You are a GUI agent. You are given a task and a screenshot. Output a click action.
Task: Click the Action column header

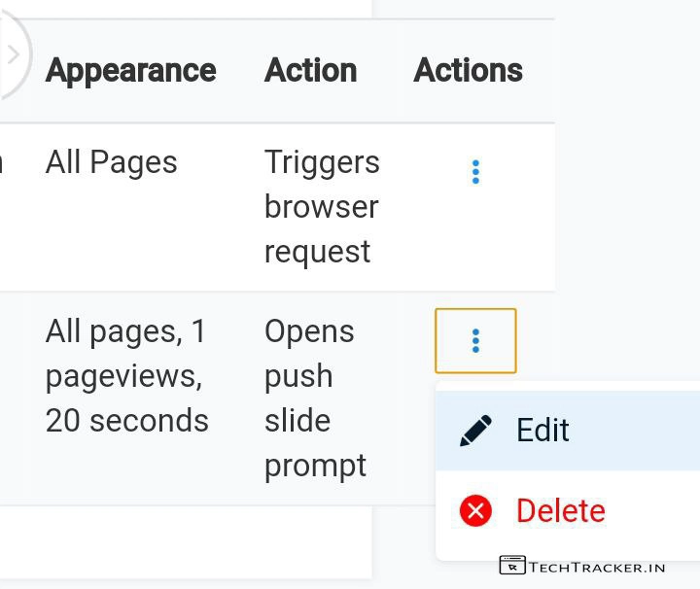point(310,70)
